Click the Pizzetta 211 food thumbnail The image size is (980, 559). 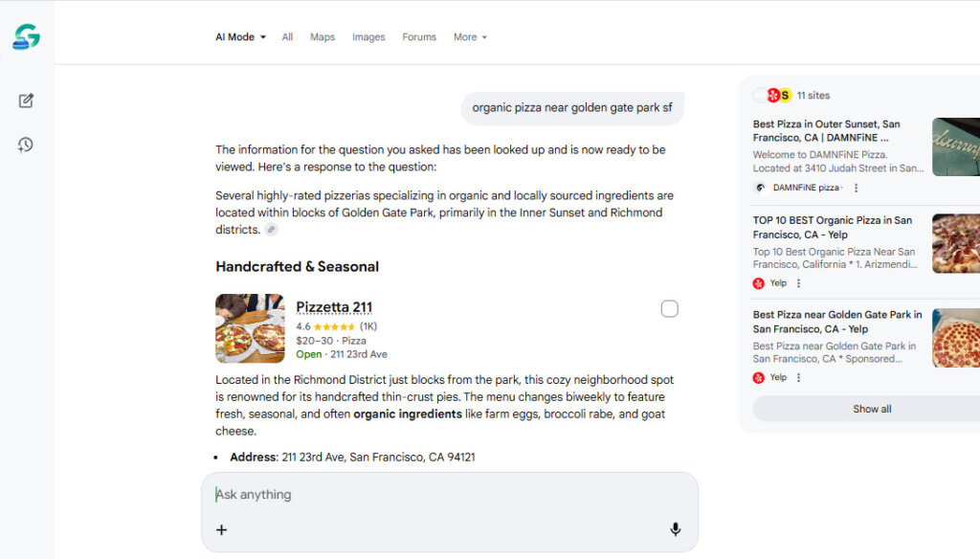click(250, 328)
